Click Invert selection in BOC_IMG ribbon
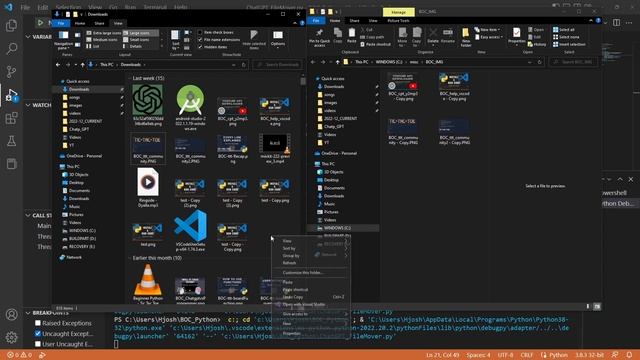 (569, 44)
